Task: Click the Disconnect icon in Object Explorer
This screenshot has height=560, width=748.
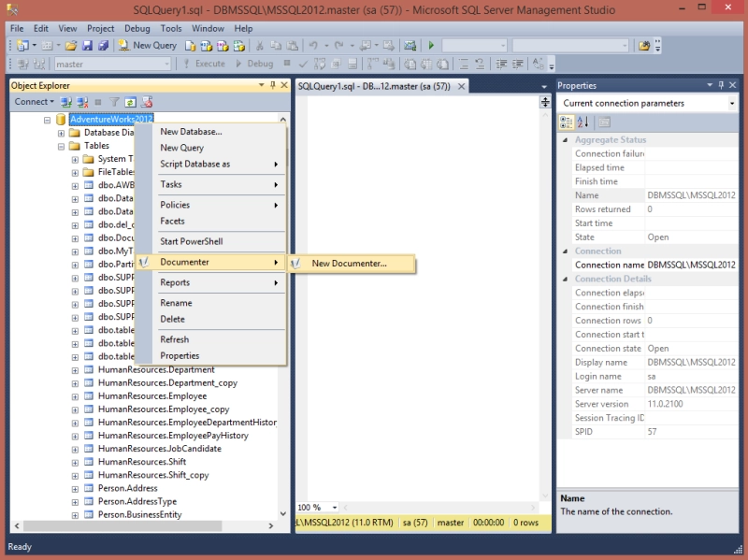Action: pyautogui.click(x=82, y=102)
